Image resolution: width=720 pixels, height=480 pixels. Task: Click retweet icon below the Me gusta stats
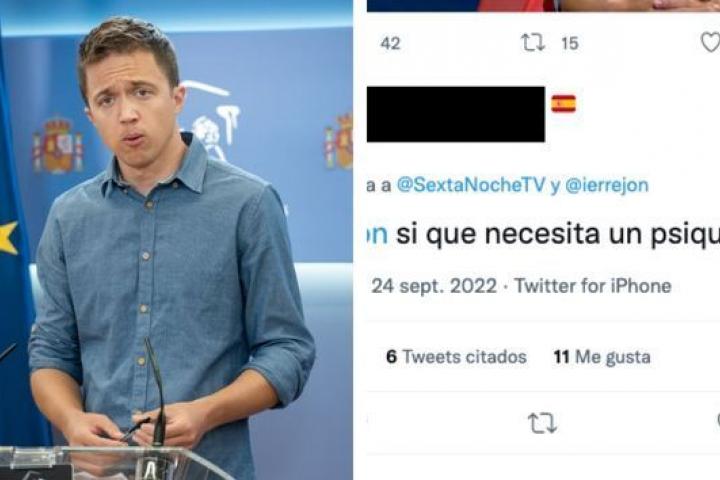(542, 423)
